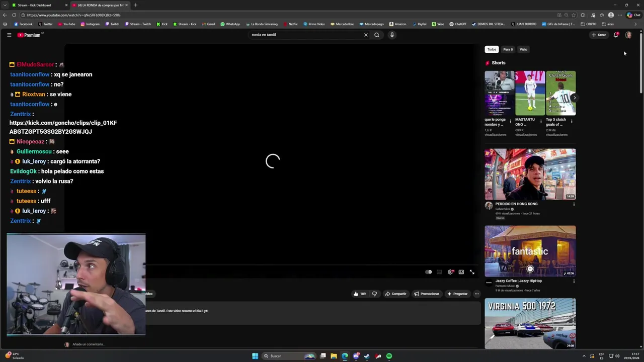The height and width of the screenshot is (362, 644).
Task: Open the MASTANTUONO Short thumbnail
Action: coord(530,93)
